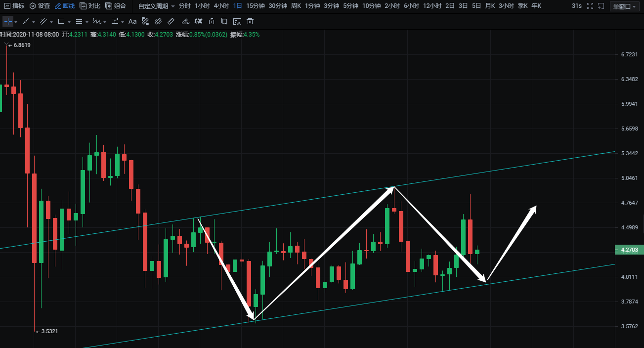Click the lock drawings icon

tap(212, 22)
